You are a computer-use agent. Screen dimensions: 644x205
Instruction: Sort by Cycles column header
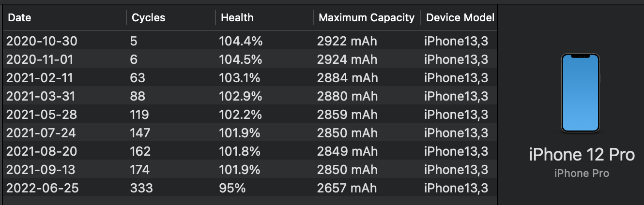pos(170,17)
